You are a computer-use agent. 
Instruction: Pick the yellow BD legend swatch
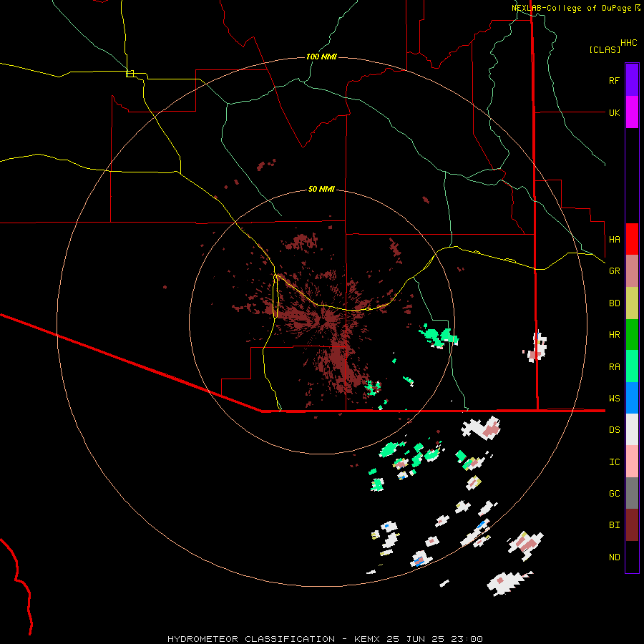coord(632,303)
